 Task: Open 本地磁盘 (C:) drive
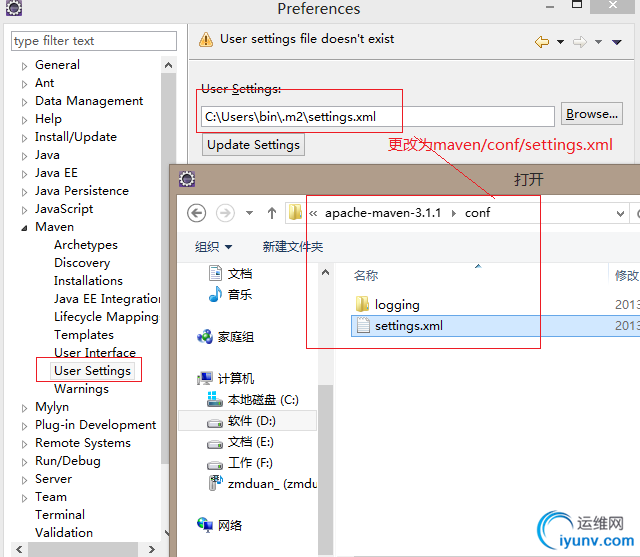coord(253,400)
